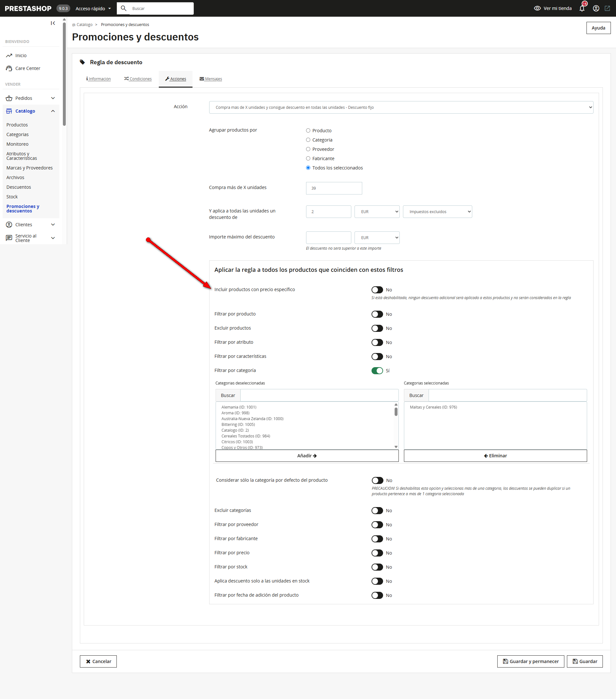Collapse the sidebar menu icon
This screenshot has height=699, width=616.
(53, 23)
